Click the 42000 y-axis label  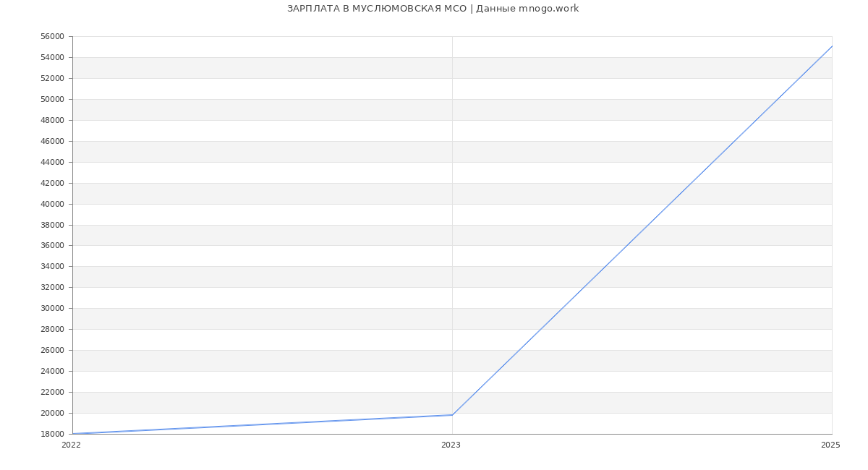point(52,183)
